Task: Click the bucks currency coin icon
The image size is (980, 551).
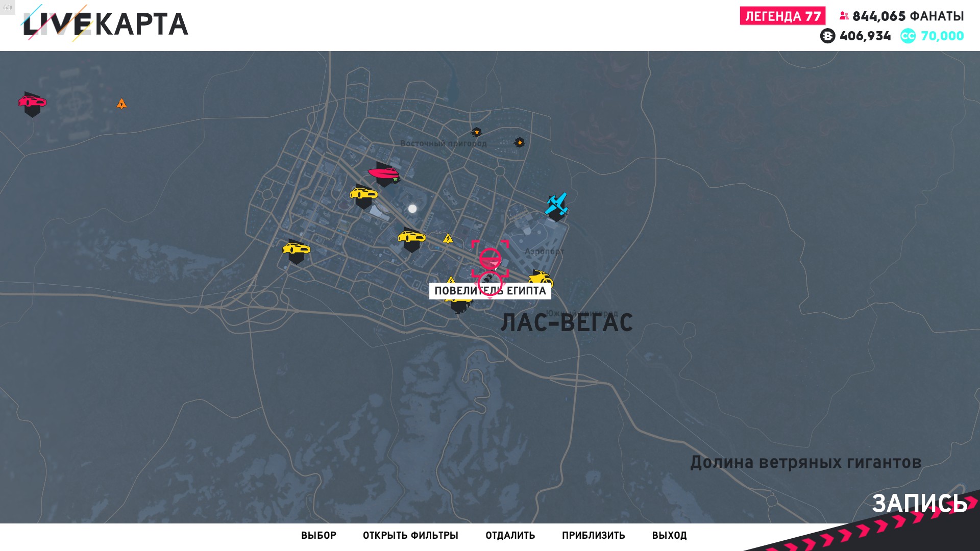Action: click(827, 36)
